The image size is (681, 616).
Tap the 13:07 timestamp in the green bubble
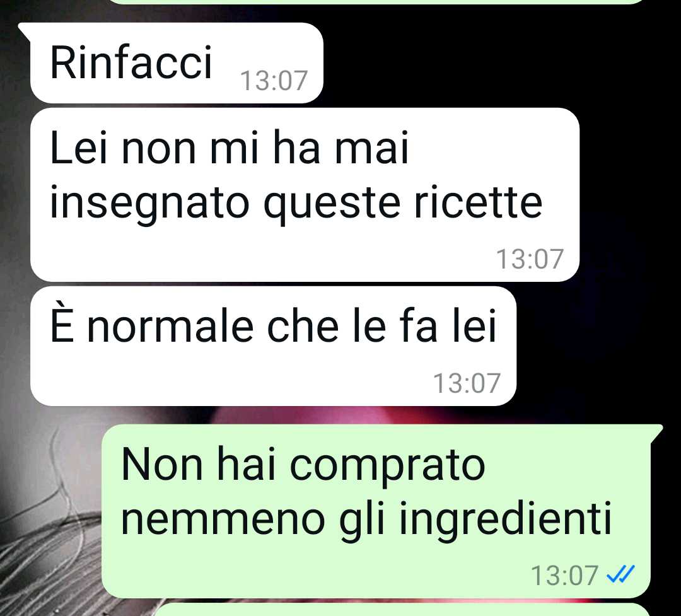click(x=564, y=575)
